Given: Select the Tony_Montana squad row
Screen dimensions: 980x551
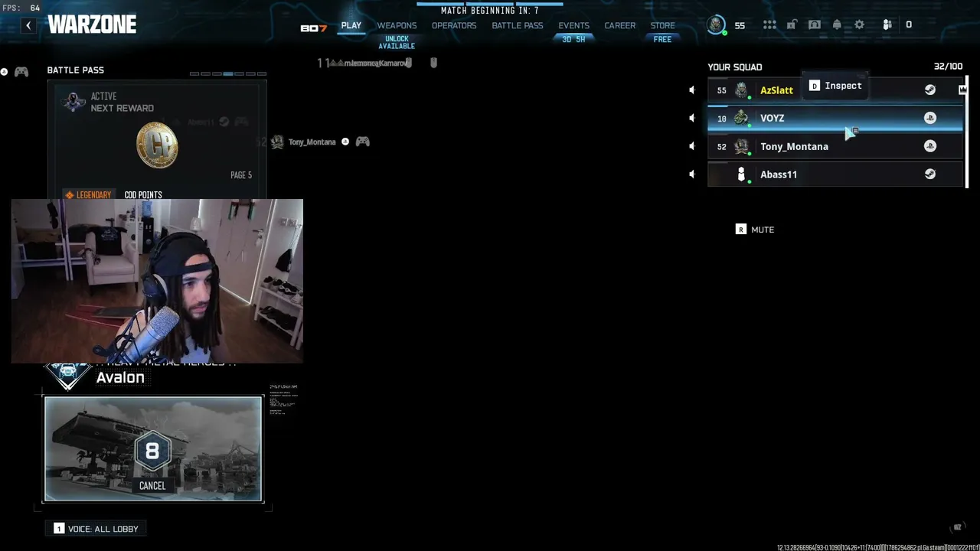Looking at the screenshot, I should 835,146.
